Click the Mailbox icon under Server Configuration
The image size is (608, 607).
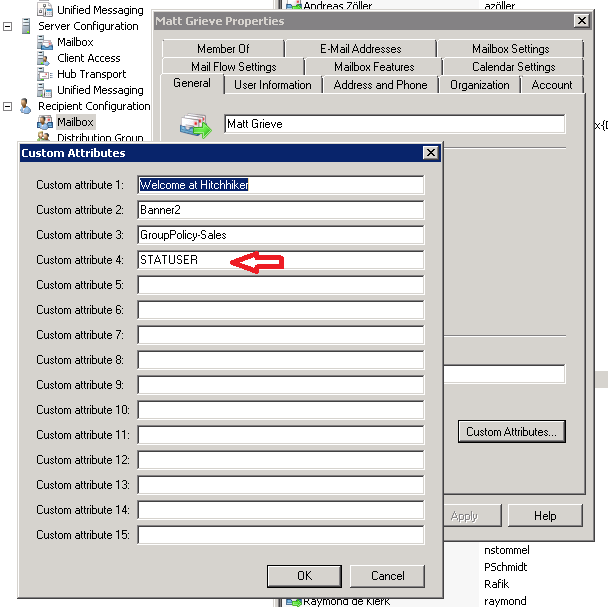(x=46, y=42)
